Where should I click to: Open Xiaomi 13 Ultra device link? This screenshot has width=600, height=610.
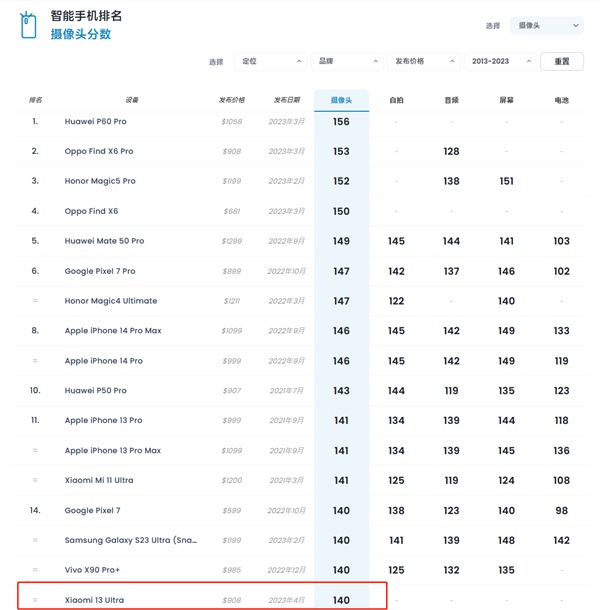coord(94,600)
